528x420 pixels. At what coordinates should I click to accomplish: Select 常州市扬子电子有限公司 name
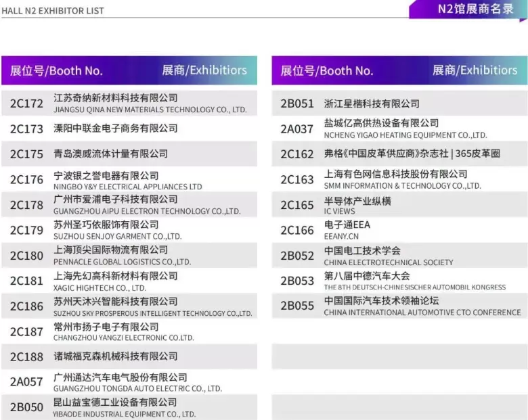pyautogui.click(x=106, y=327)
